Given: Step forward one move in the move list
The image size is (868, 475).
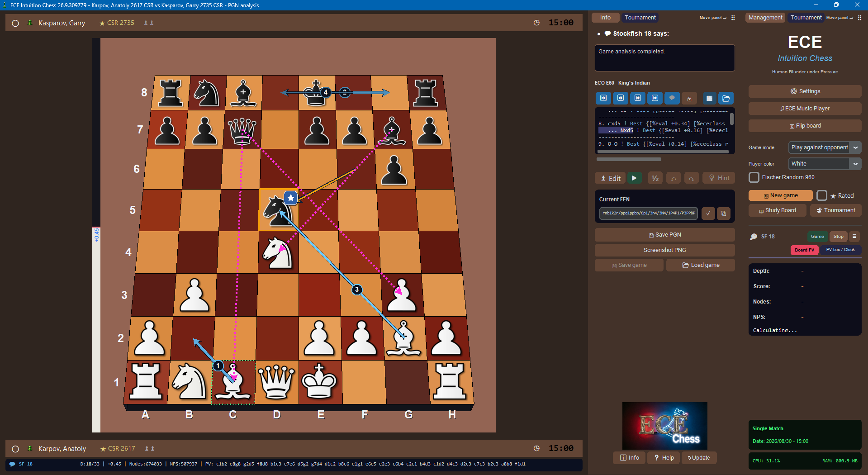Looking at the screenshot, I should tap(637, 98).
